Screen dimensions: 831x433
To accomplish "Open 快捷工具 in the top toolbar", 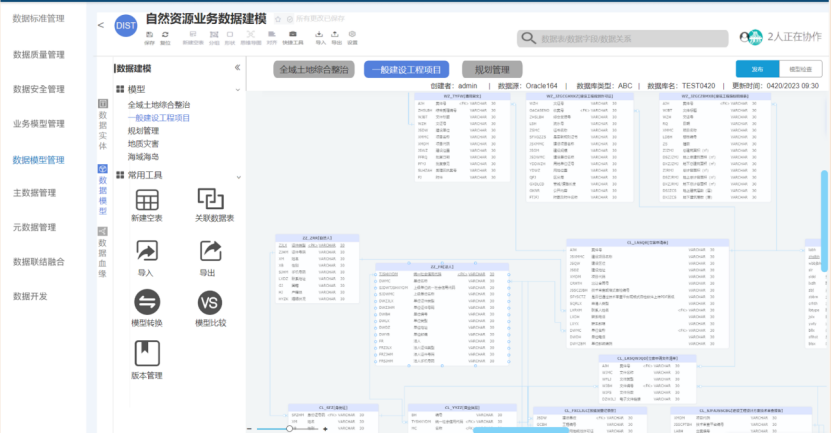I will click(x=292, y=36).
